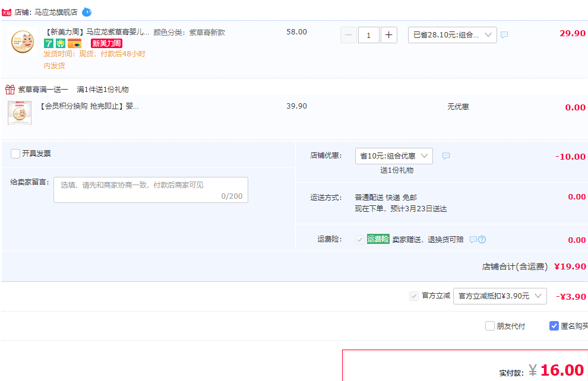The width and height of the screenshot is (588, 381).
Task: Click the green guarantee badge under the product title
Action: point(61,43)
